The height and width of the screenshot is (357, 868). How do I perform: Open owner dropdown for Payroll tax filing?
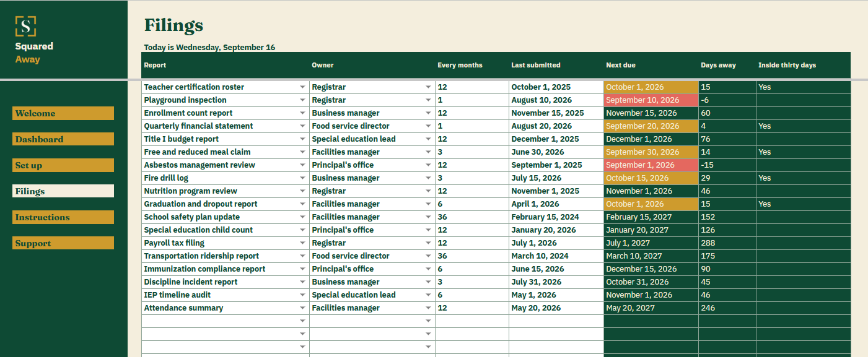(x=428, y=243)
